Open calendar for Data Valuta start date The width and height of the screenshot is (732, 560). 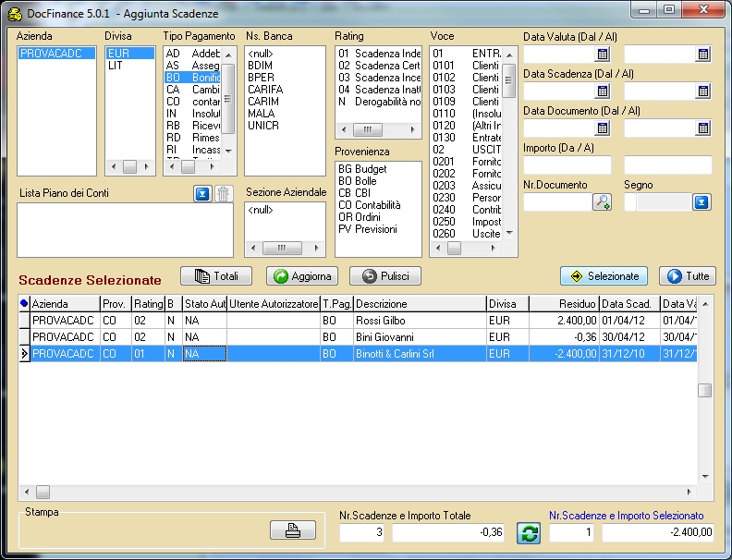click(603, 55)
